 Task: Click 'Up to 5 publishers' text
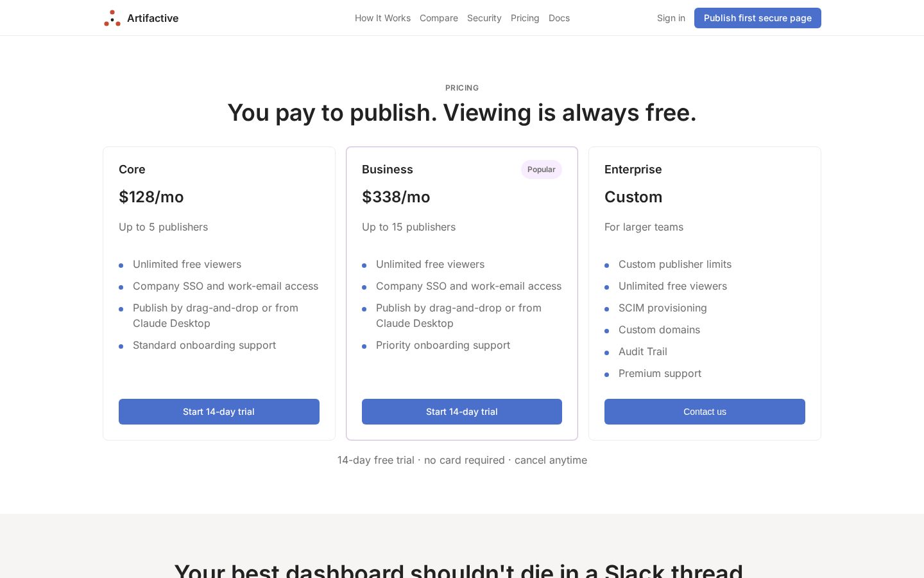[x=164, y=227]
